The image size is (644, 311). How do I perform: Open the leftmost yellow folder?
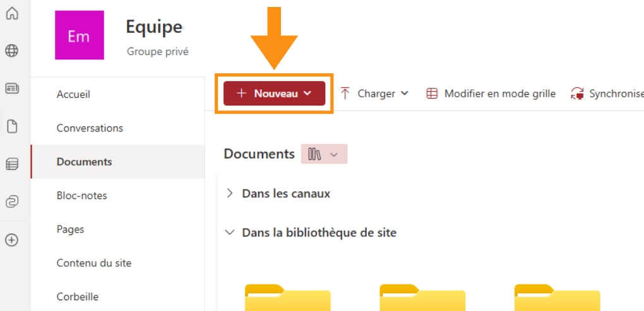point(287,298)
